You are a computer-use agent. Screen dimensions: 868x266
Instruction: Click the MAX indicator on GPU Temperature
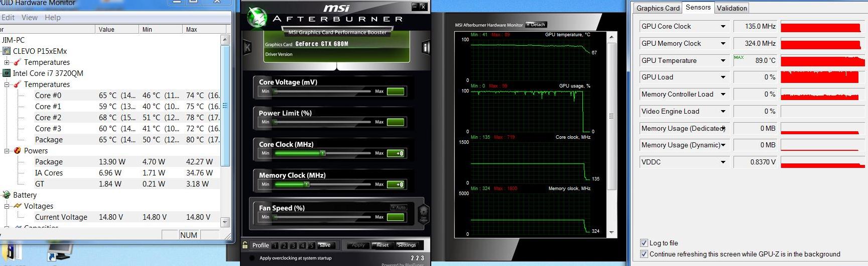click(x=738, y=57)
